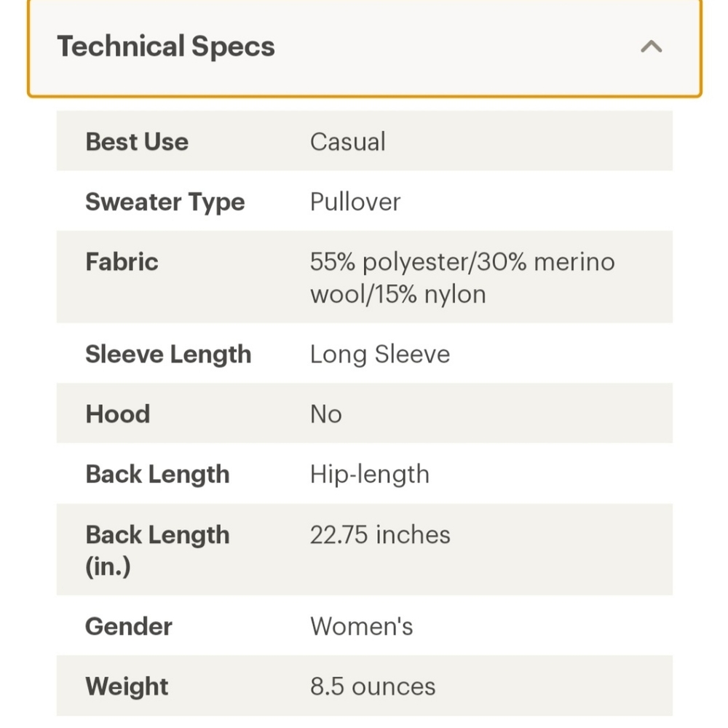This screenshot has height=728, width=728.
Task: Select the Sleeve Length label
Action: [168, 355]
